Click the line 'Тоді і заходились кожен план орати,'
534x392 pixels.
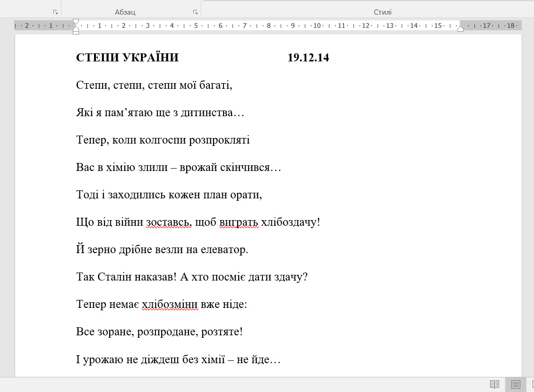169,195
